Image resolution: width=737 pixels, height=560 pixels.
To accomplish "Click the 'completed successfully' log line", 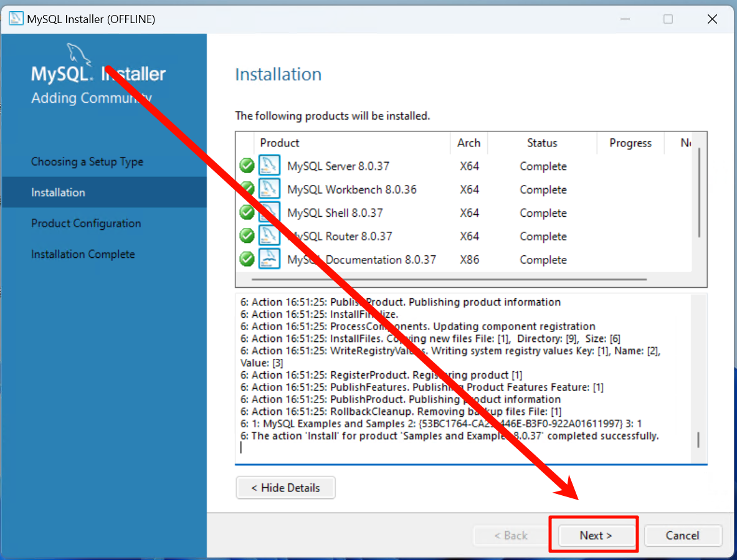I will (x=449, y=436).
